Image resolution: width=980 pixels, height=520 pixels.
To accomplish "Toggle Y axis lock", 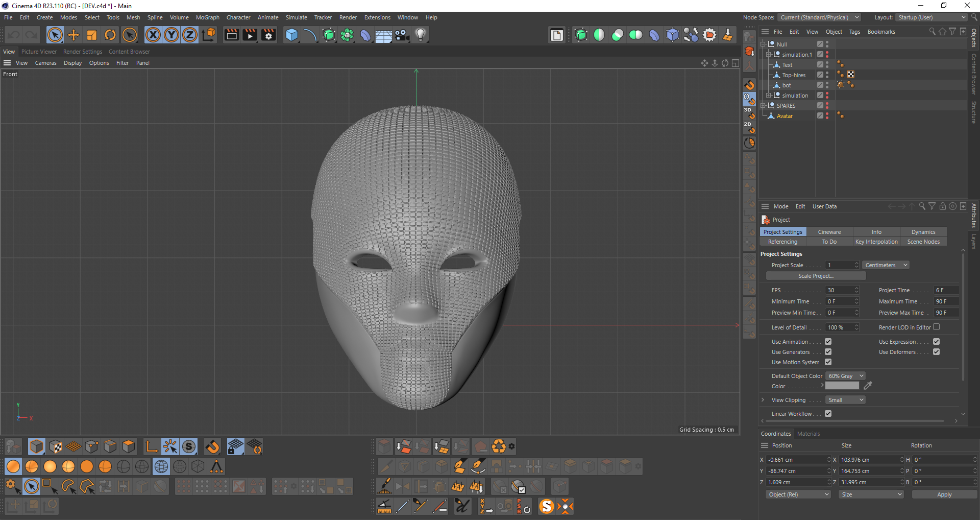I will (171, 35).
